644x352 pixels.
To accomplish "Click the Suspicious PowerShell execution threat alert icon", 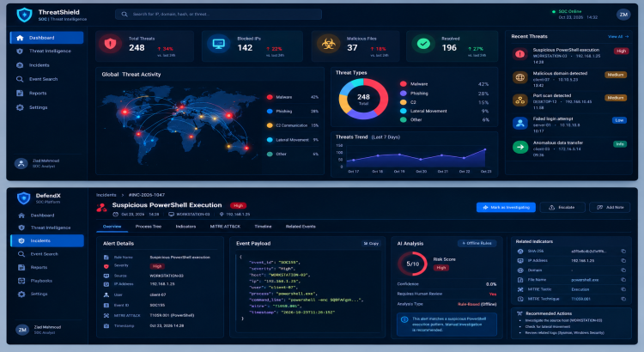I will pyautogui.click(x=520, y=54).
